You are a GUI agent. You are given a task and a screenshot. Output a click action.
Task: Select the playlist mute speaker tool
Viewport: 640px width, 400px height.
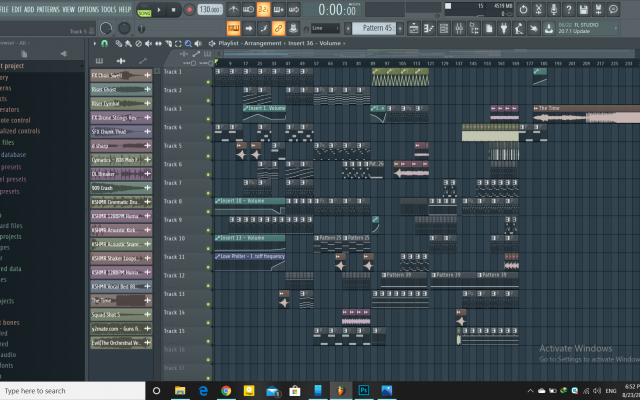(x=149, y=43)
